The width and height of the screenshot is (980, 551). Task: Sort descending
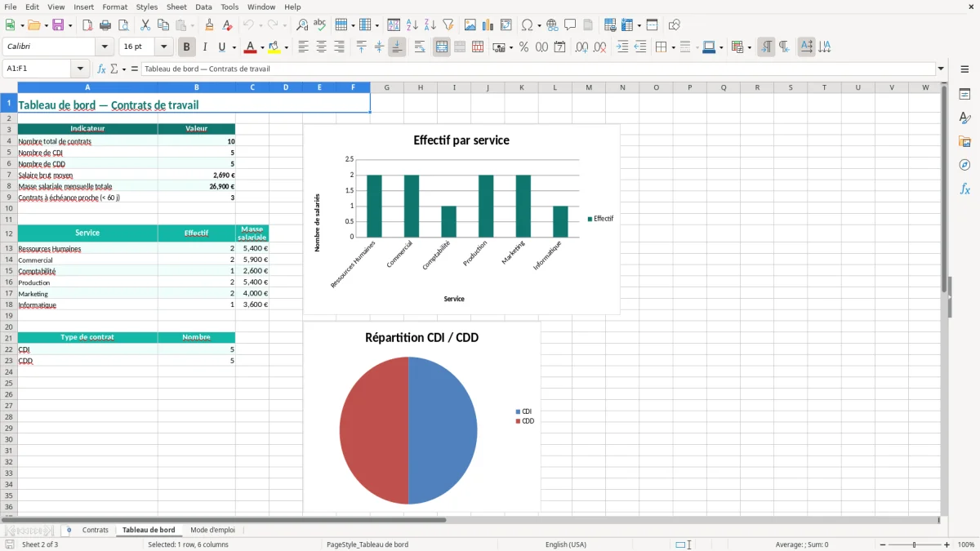pos(430,25)
